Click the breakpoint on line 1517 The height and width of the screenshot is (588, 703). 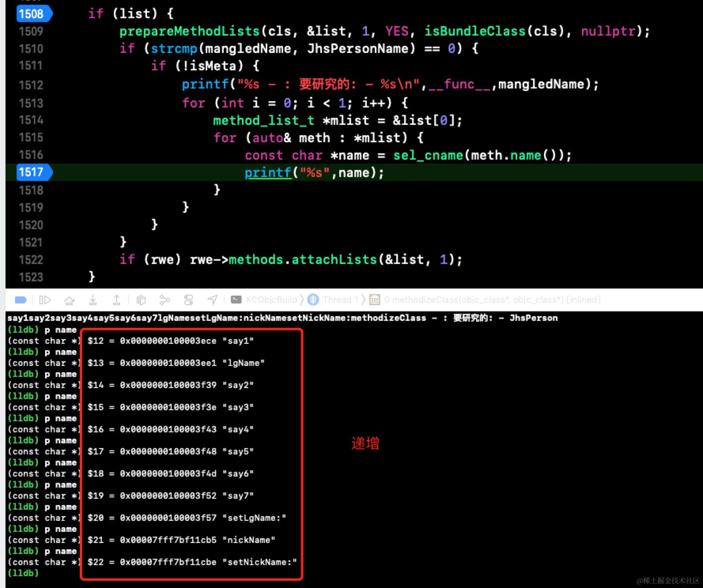tap(34, 172)
